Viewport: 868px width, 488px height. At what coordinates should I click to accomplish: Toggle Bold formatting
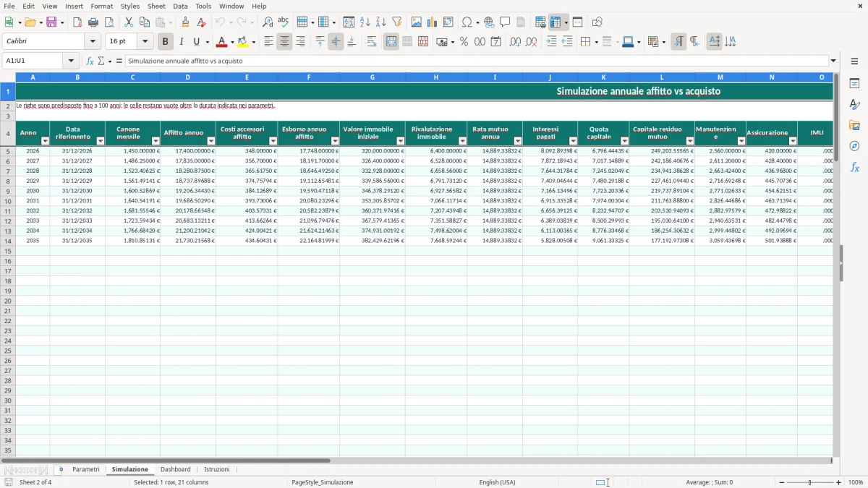(165, 42)
